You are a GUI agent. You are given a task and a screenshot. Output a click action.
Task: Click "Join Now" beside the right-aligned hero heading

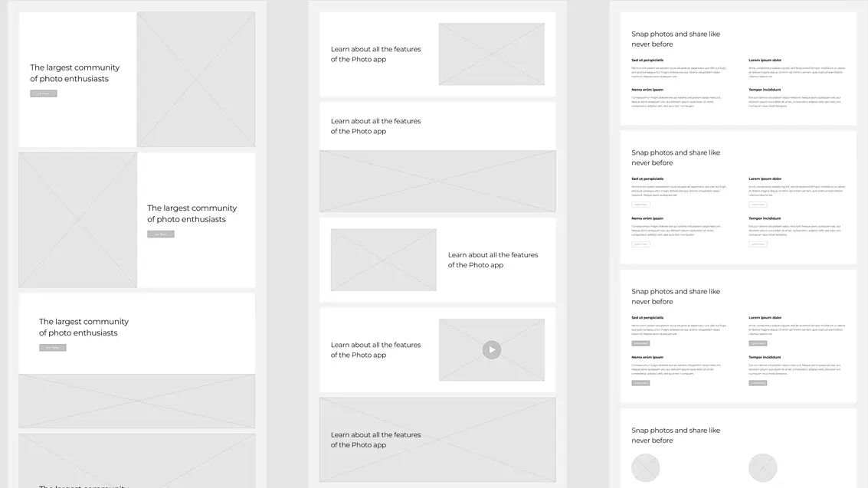pos(161,234)
